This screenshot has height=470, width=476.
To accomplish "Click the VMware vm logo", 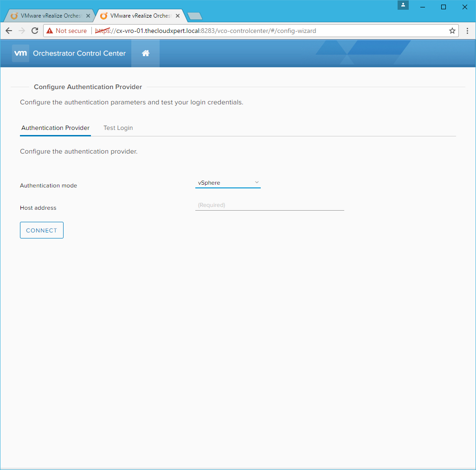I will point(21,53).
